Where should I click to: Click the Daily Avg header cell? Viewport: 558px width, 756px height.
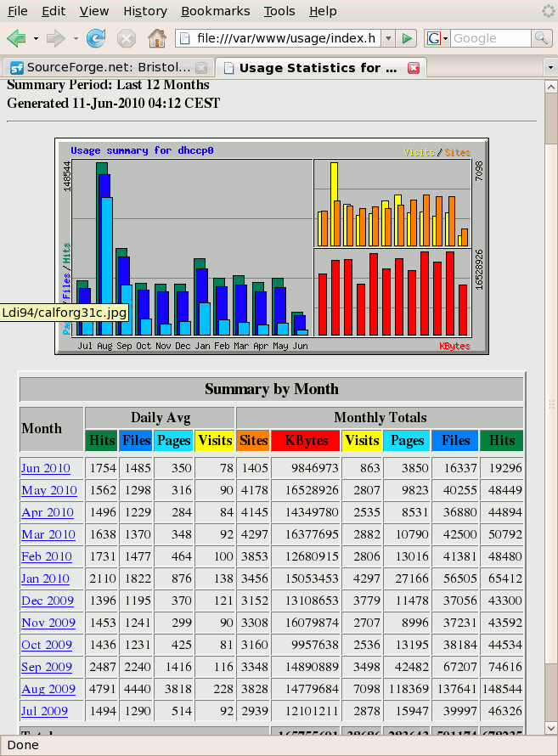pyautogui.click(x=161, y=418)
